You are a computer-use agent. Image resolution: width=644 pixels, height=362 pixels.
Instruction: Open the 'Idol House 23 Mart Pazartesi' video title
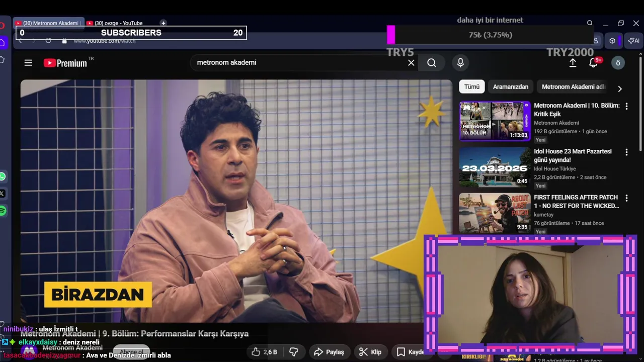(573, 155)
